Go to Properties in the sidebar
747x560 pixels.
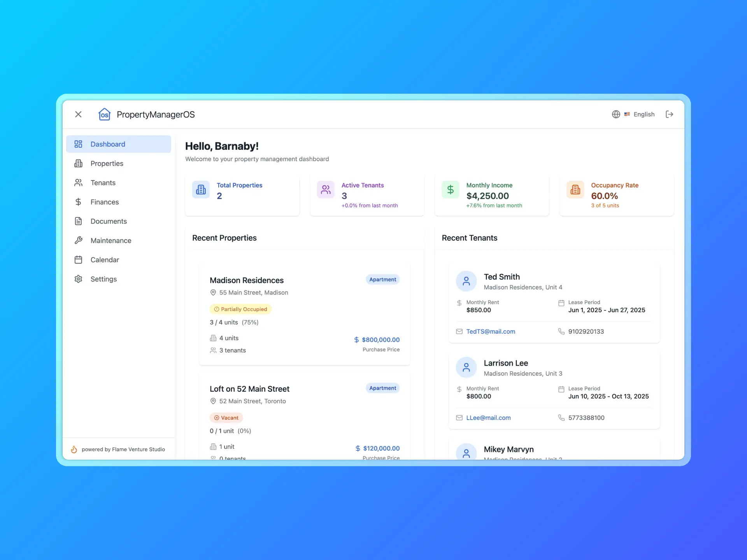coord(119,164)
